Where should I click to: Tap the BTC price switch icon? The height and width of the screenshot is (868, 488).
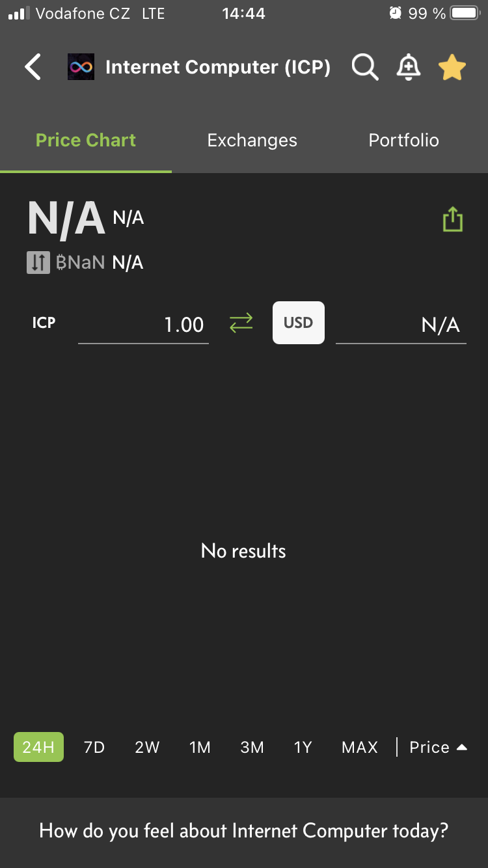[38, 262]
